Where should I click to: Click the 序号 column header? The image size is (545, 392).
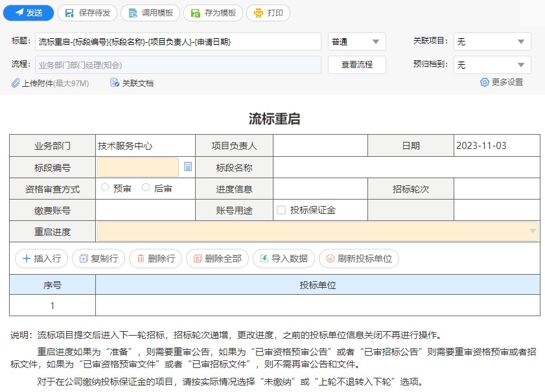pos(52,285)
